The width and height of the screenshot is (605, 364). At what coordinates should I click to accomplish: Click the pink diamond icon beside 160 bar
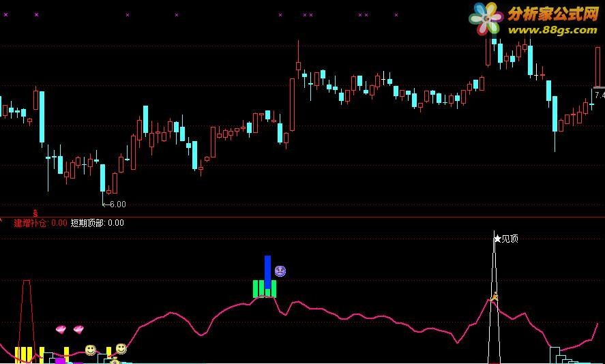coord(61,329)
